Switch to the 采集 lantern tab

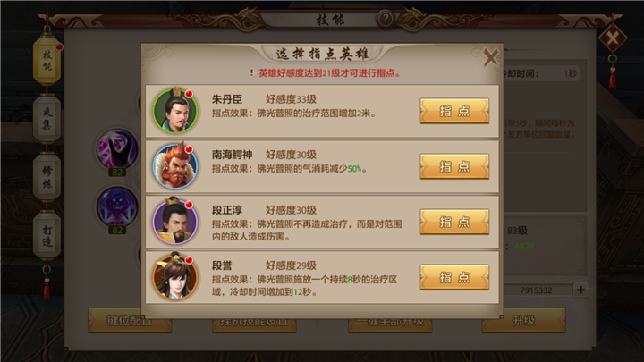[x=47, y=119]
